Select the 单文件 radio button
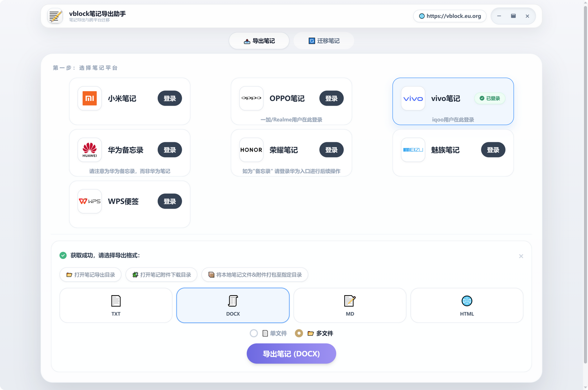 point(254,334)
